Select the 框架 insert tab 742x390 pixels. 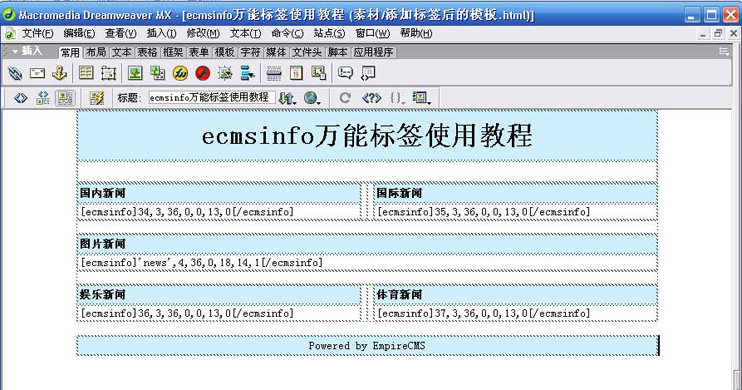[x=173, y=52]
